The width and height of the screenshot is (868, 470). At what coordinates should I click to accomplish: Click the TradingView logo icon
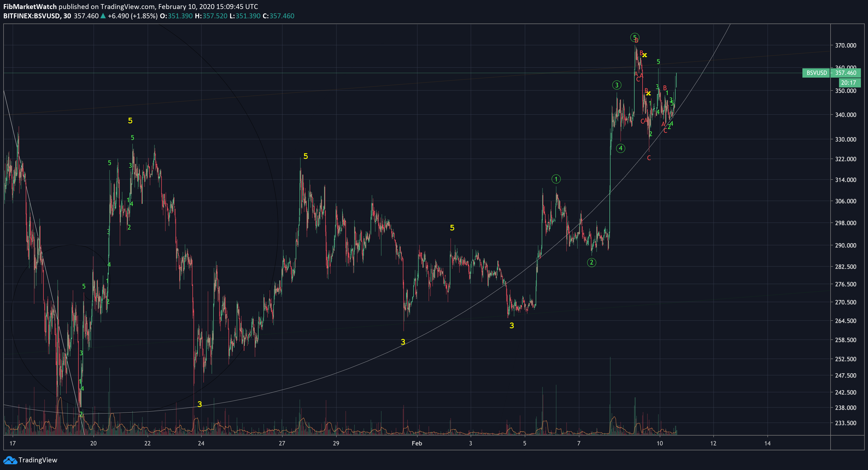point(10,460)
